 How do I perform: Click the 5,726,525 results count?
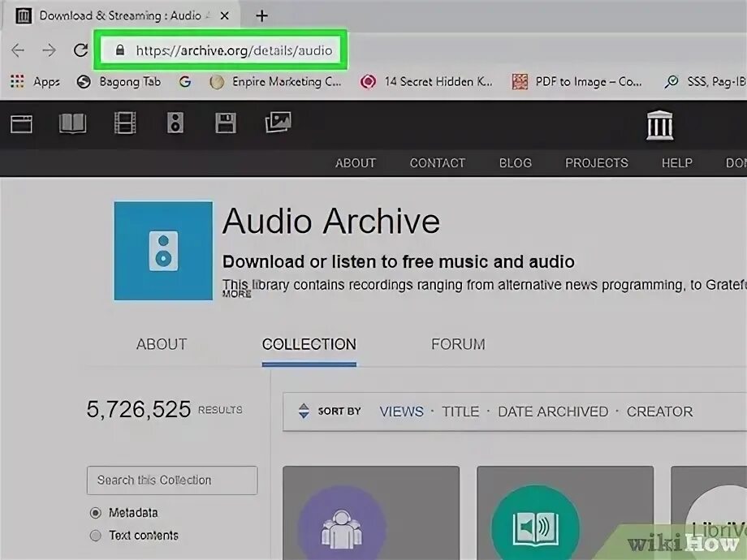(x=139, y=410)
